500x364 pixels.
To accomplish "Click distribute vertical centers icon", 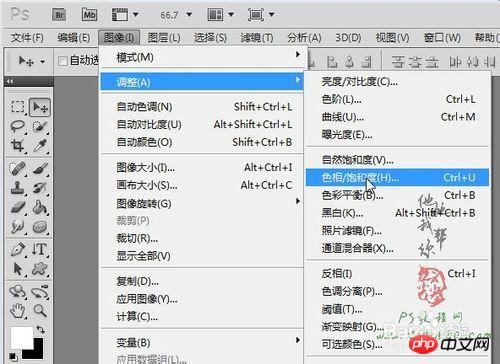I will (x=414, y=62).
